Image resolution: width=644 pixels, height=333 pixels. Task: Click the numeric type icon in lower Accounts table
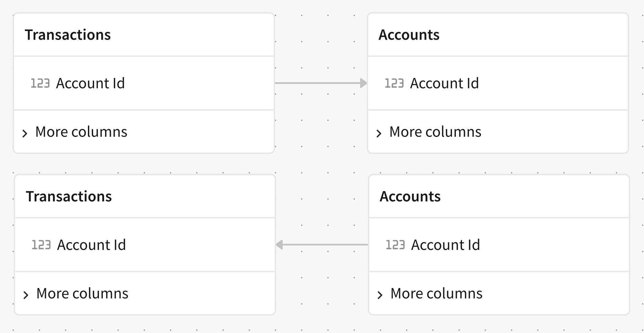(x=395, y=245)
